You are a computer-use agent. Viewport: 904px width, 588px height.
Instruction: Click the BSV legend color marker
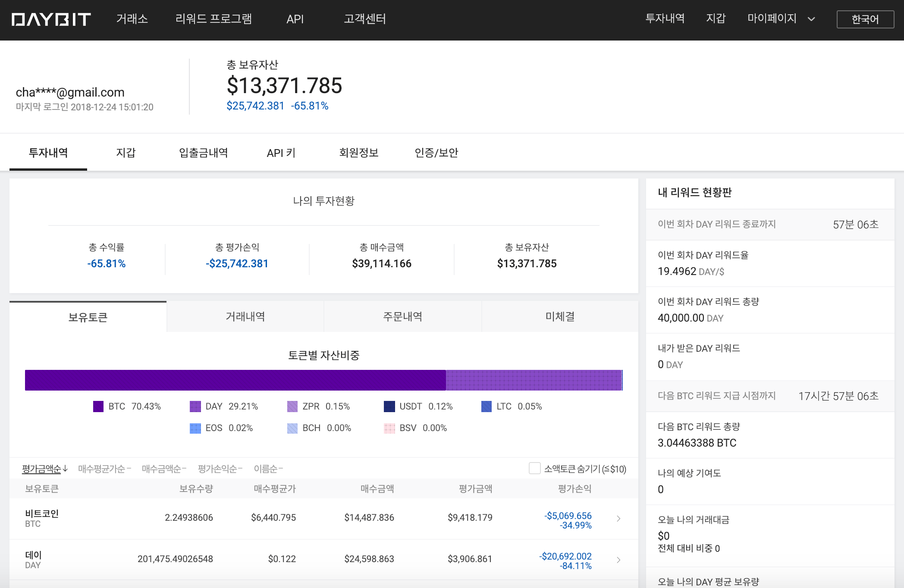[389, 428]
